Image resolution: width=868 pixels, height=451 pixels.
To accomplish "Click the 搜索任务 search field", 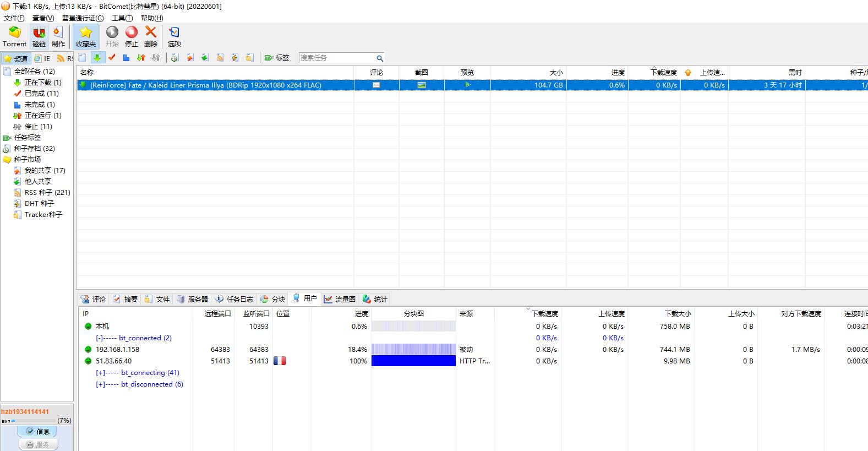I will (x=337, y=58).
